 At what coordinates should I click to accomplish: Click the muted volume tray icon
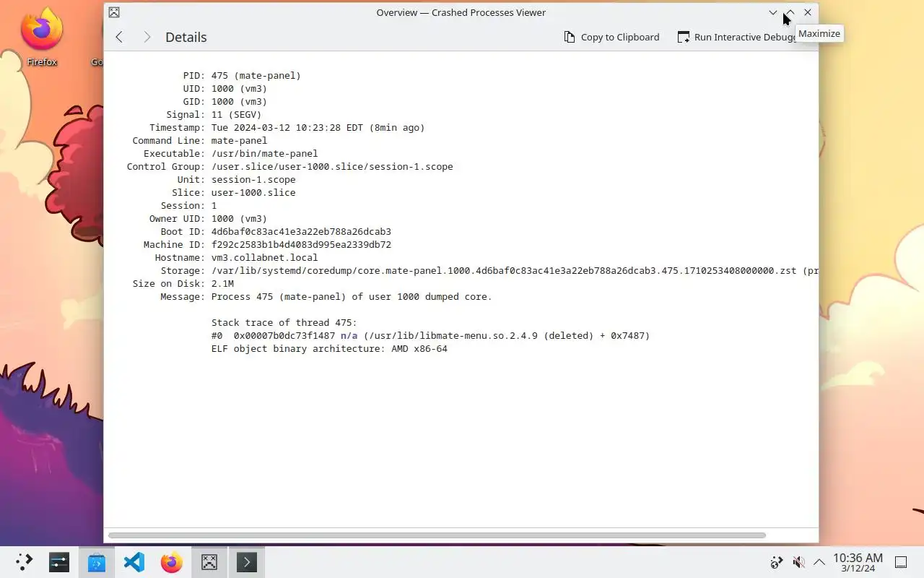click(x=798, y=562)
